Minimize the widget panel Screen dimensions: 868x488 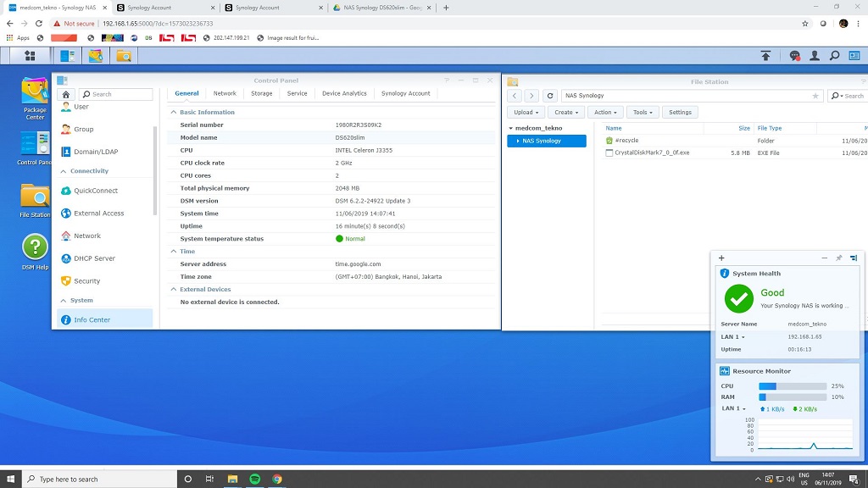(x=824, y=258)
